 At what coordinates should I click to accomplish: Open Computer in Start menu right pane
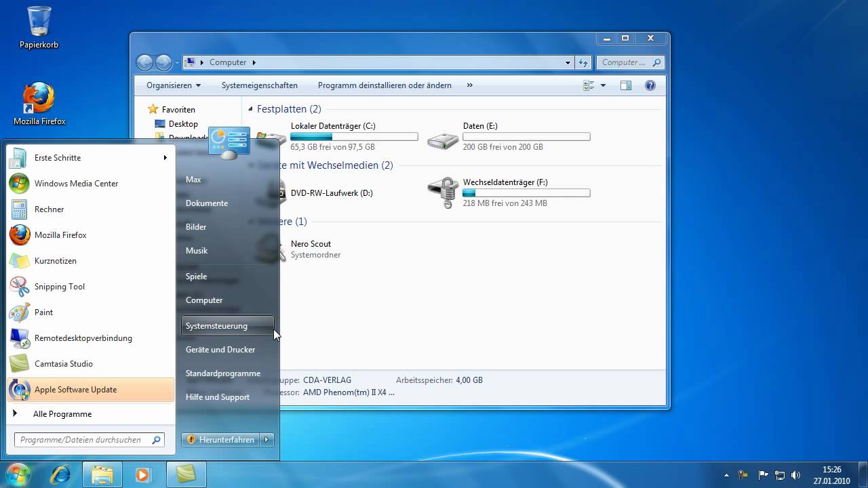coord(204,300)
